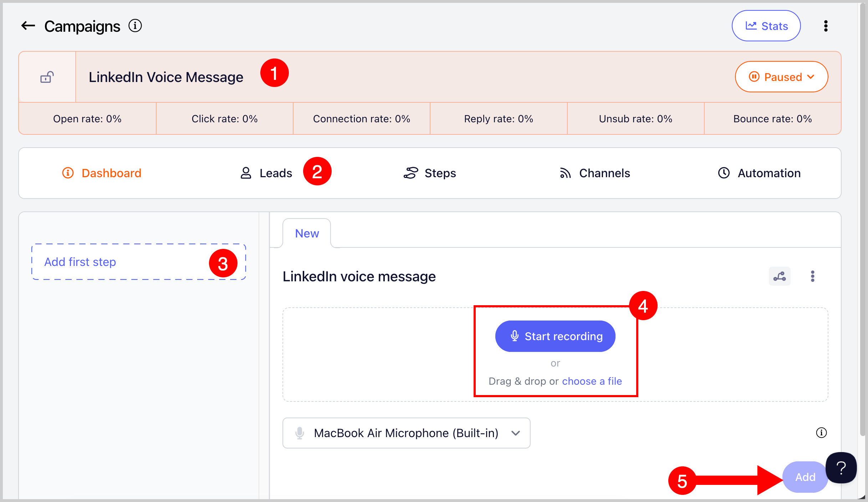Click the Add button

click(x=805, y=477)
